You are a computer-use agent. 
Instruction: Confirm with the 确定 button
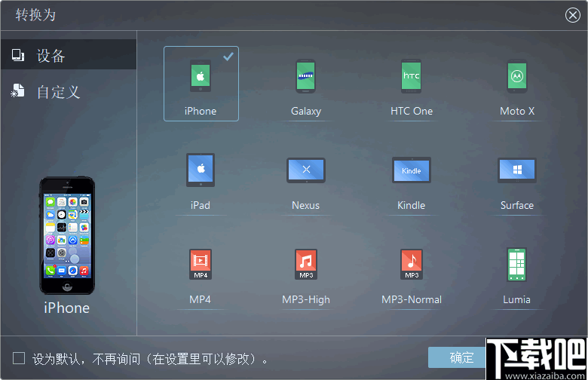[457, 357]
